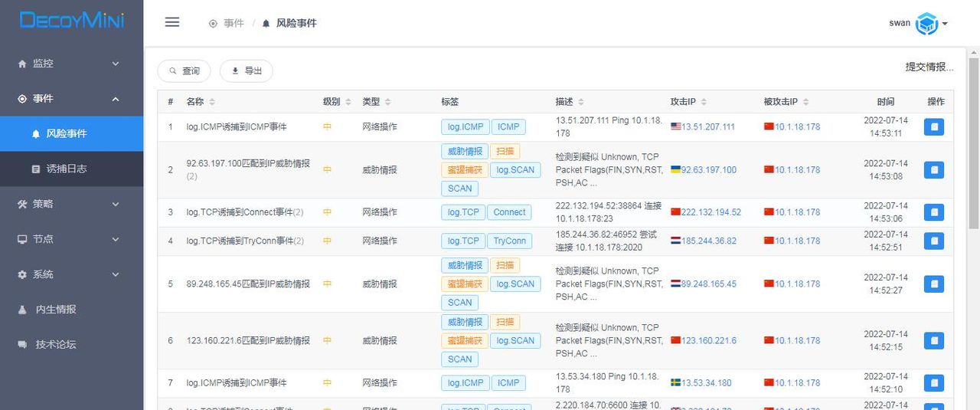Expand the 节点 sidebar menu

pos(72,239)
